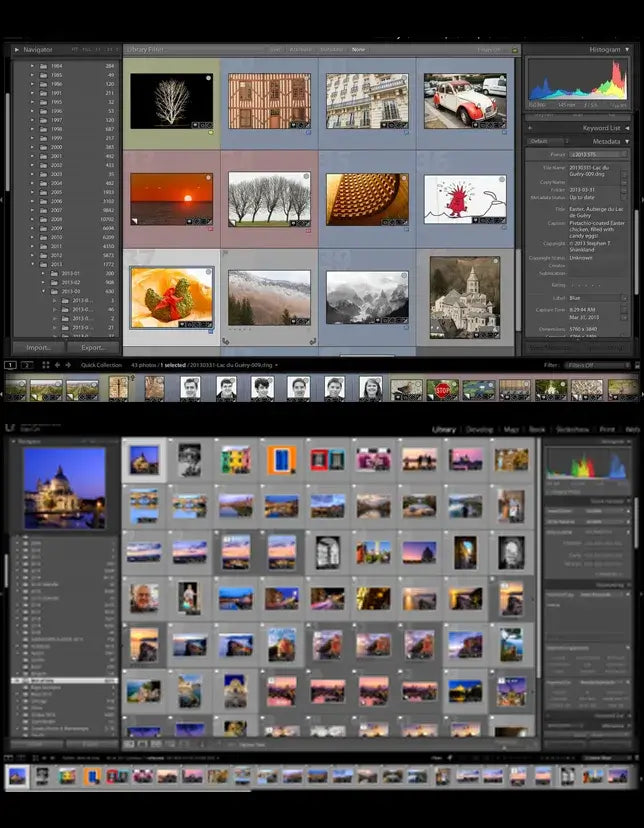Image resolution: width=644 pixels, height=828 pixels.
Task: Toggle the Library Filter lock icon
Action: click(514, 50)
